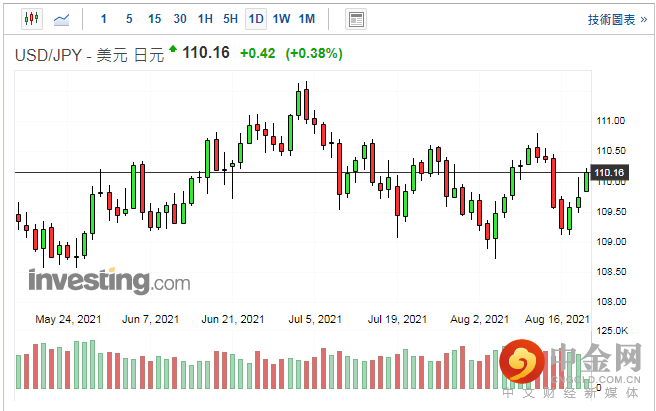Select the 1-minute timeframe
The width and height of the screenshot is (656, 411).
pos(103,19)
